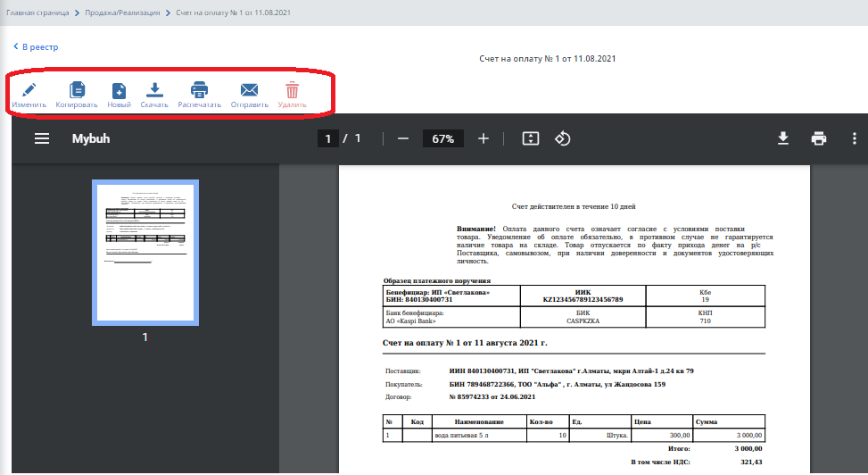Delete the invoice using Удалить trash icon

tap(292, 90)
